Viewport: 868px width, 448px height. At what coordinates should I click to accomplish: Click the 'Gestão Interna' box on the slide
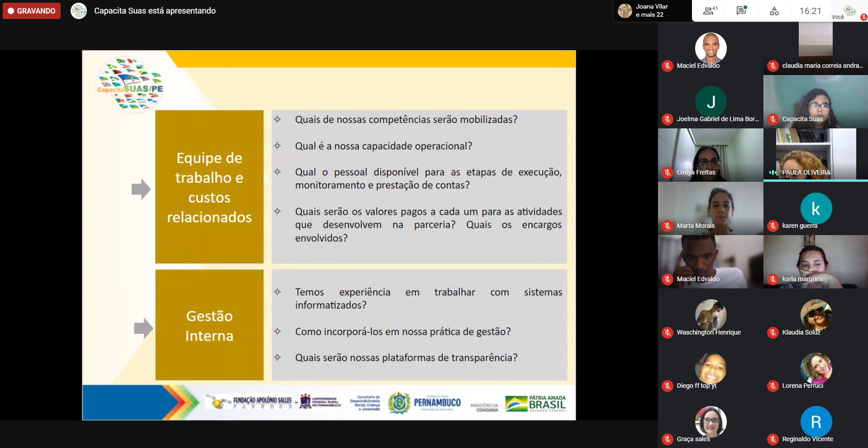(209, 325)
